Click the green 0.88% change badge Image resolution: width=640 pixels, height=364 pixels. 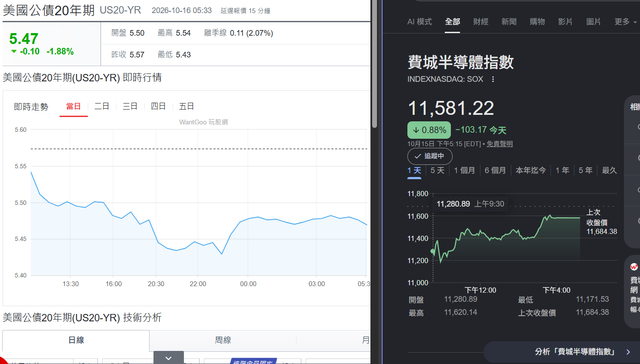(x=429, y=130)
